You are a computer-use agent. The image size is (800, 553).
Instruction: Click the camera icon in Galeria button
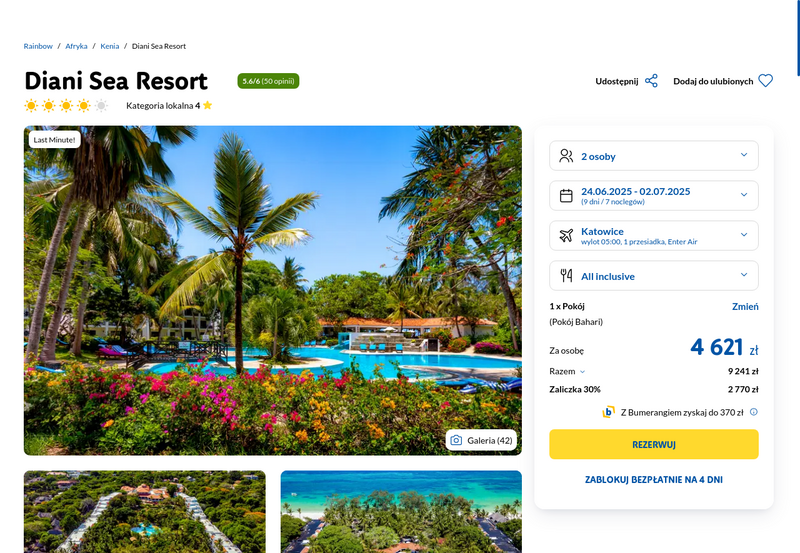click(x=456, y=440)
